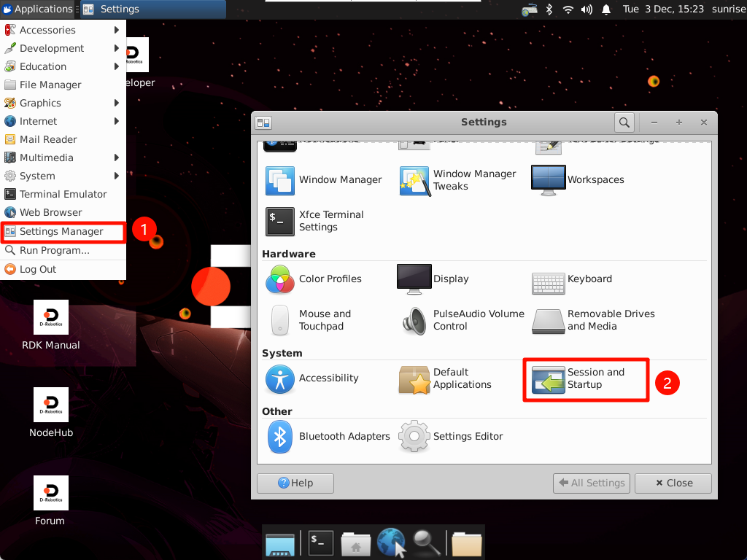Image resolution: width=747 pixels, height=560 pixels.
Task: Open Default Applications settings
Action: coord(446,380)
